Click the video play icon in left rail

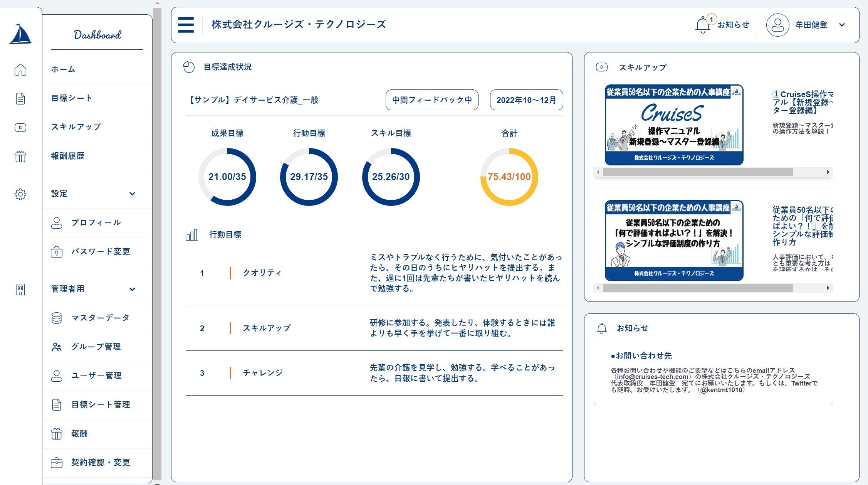pyautogui.click(x=20, y=128)
